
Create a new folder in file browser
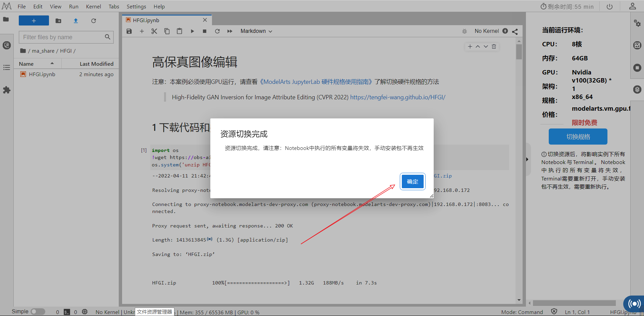point(58,21)
